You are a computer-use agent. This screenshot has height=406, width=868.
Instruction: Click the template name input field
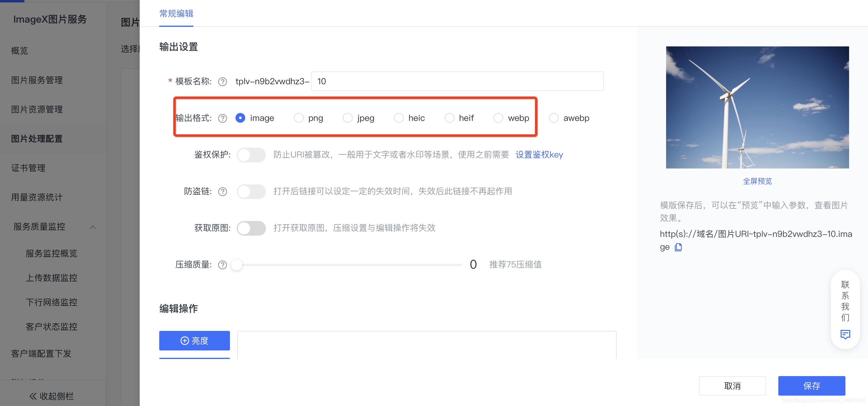457,81
